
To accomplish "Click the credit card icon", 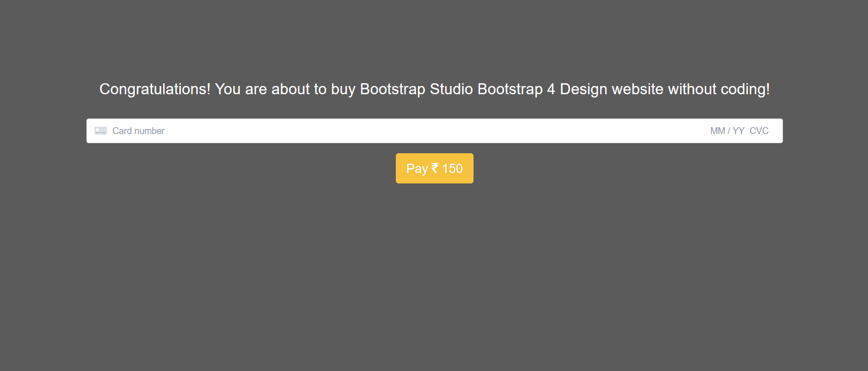I will coord(101,131).
